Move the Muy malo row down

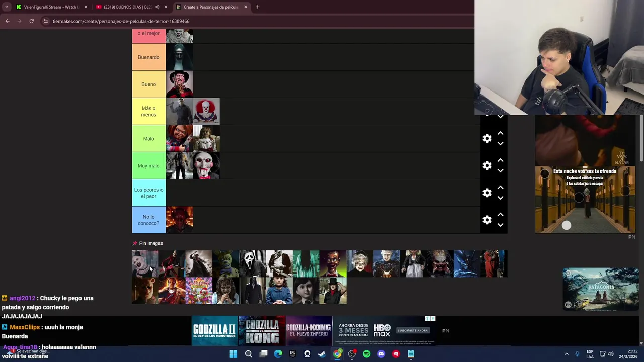click(500, 171)
